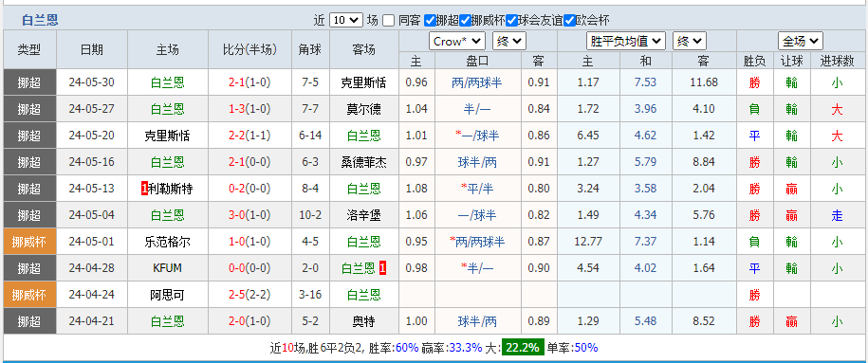Click the draw odds 7.53
This screenshot has height=363, width=868.
click(x=645, y=82)
